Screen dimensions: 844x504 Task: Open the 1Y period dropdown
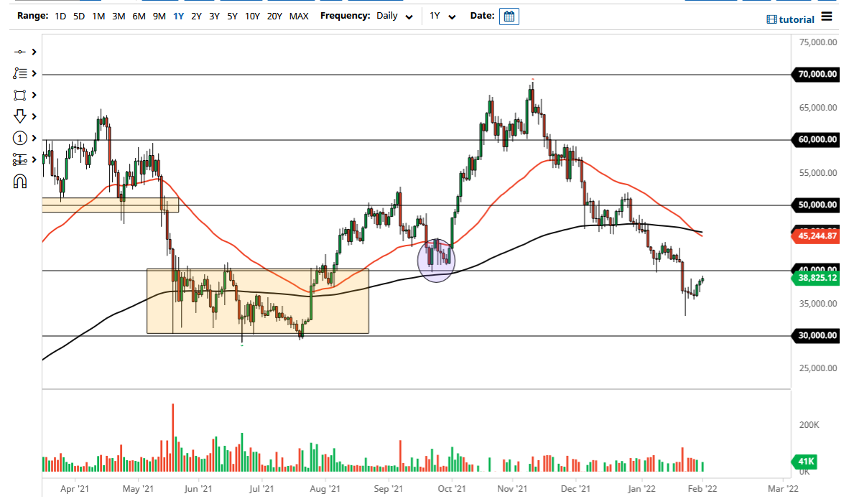[x=442, y=16]
